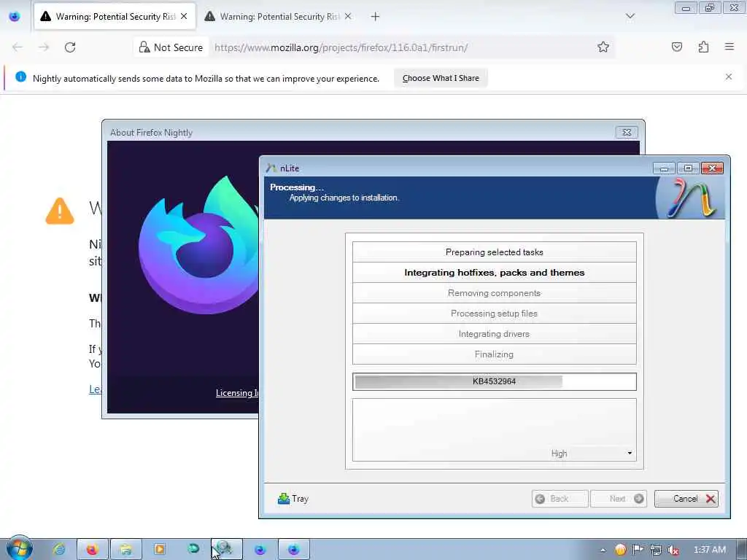Click the orange shield tray icon
Viewport: 747px width, 560px height.
pos(620,550)
